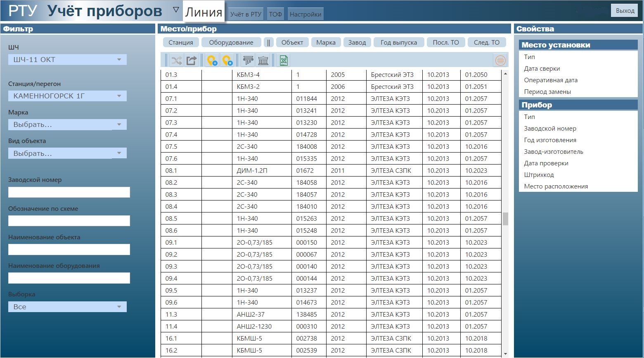Screen dimensions: 644x358
Task: Click the Марка column header button
Action: point(326,42)
